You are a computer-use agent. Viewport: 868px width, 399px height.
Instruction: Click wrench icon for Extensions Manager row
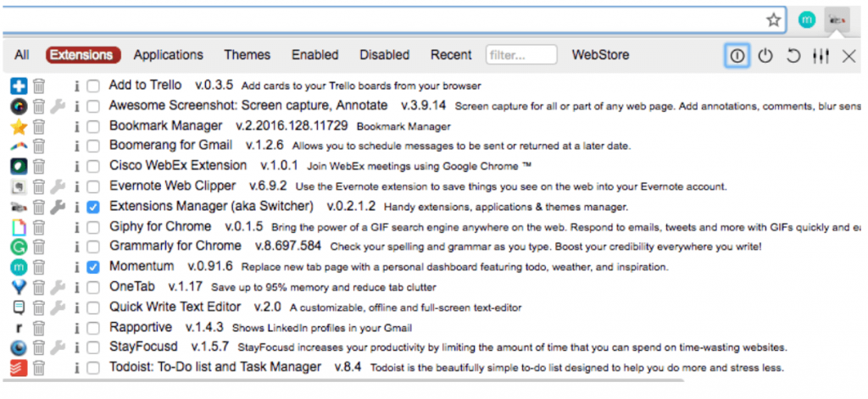tap(58, 207)
